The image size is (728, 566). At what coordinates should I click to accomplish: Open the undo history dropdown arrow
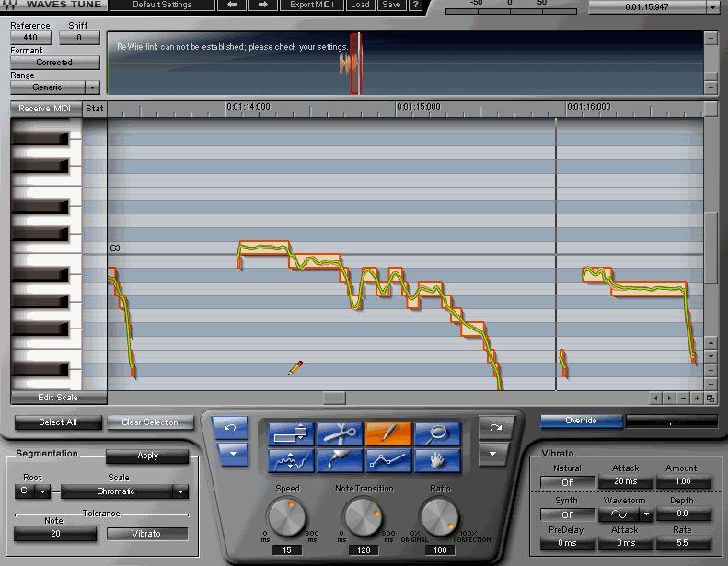point(232,454)
